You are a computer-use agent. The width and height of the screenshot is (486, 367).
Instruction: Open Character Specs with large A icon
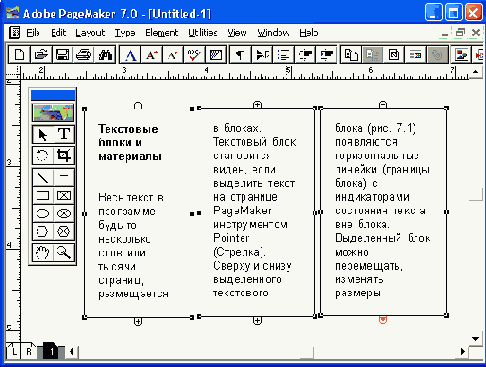pyautogui.click(x=130, y=55)
